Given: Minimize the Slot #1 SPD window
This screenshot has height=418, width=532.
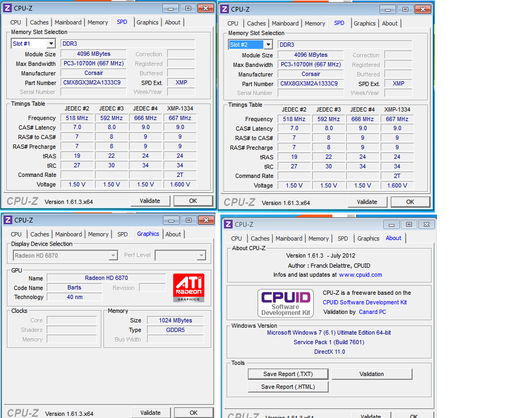Looking at the screenshot, I should pyautogui.click(x=170, y=8).
